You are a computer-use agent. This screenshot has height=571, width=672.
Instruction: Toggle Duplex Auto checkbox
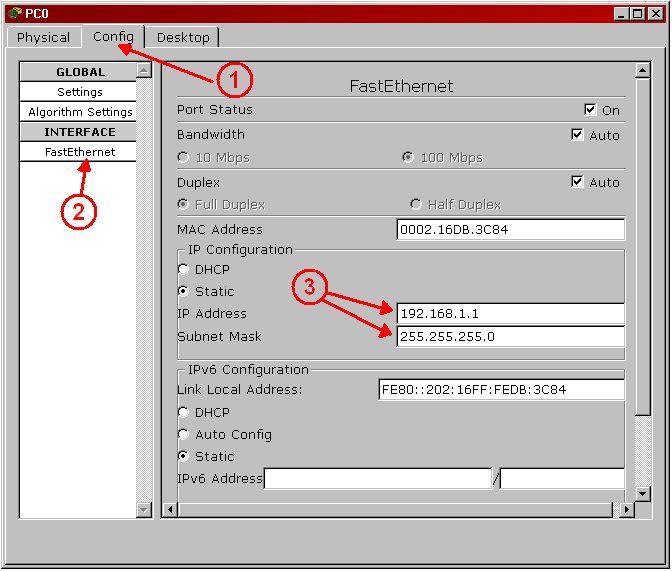[x=577, y=182]
